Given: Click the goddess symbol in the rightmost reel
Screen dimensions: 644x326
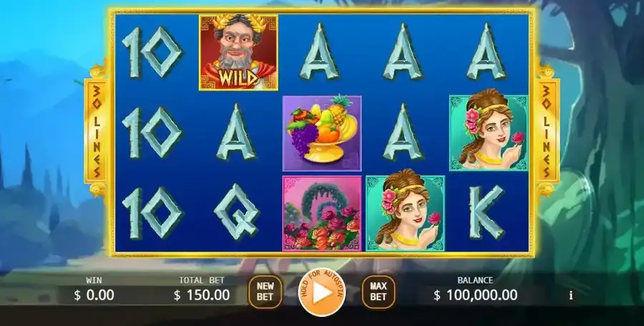Looking at the screenshot, I should tap(488, 133).
